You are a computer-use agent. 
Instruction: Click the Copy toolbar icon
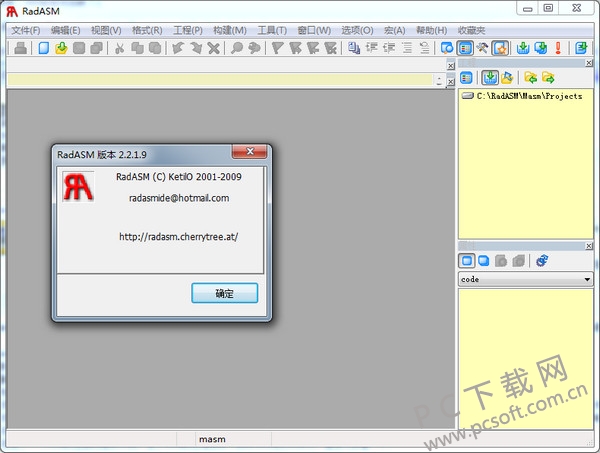pyautogui.click(x=137, y=48)
